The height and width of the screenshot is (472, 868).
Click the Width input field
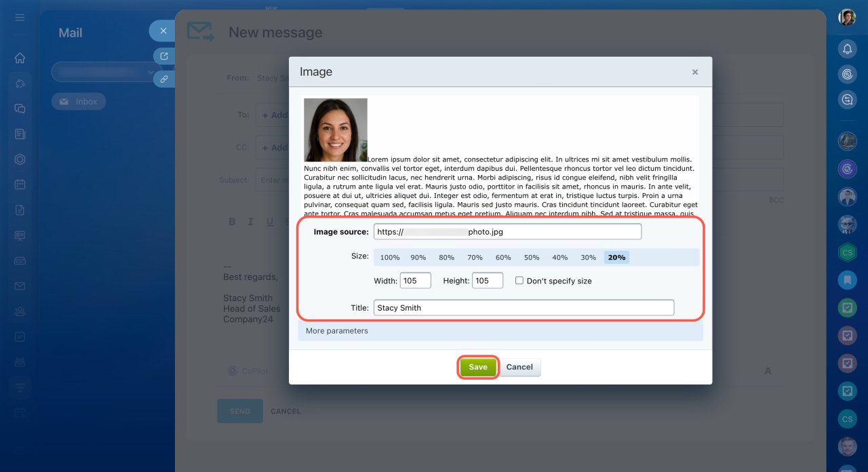(415, 281)
